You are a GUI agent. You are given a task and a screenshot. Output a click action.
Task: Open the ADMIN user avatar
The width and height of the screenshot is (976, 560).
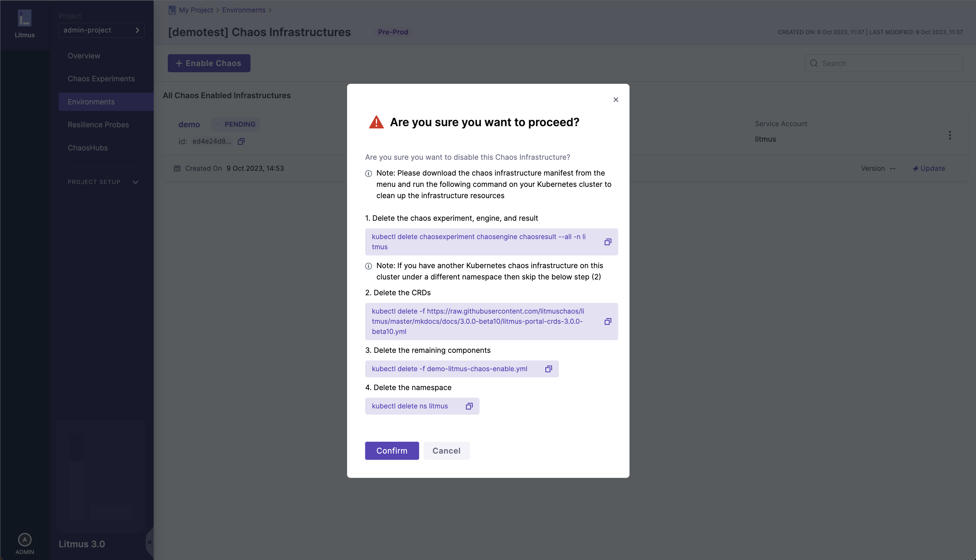25,540
